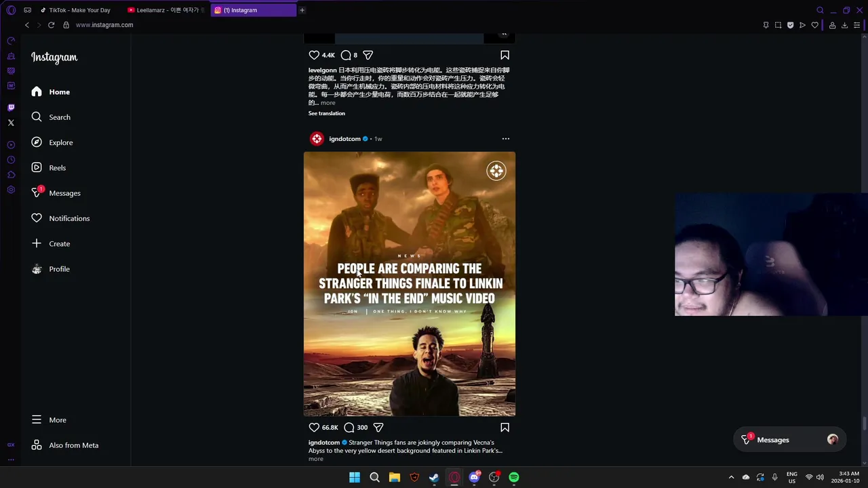
Task: Open Discord from the taskbar
Action: tap(474, 477)
